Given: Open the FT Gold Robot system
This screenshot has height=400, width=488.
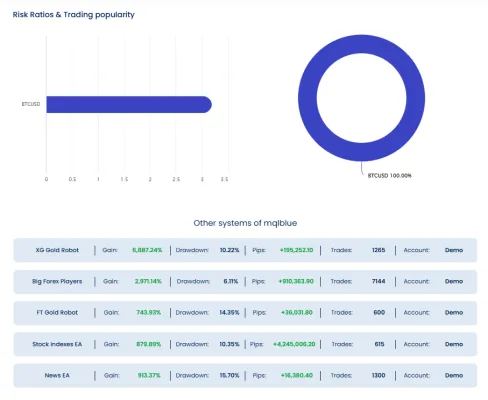Looking at the screenshot, I should point(57,313).
